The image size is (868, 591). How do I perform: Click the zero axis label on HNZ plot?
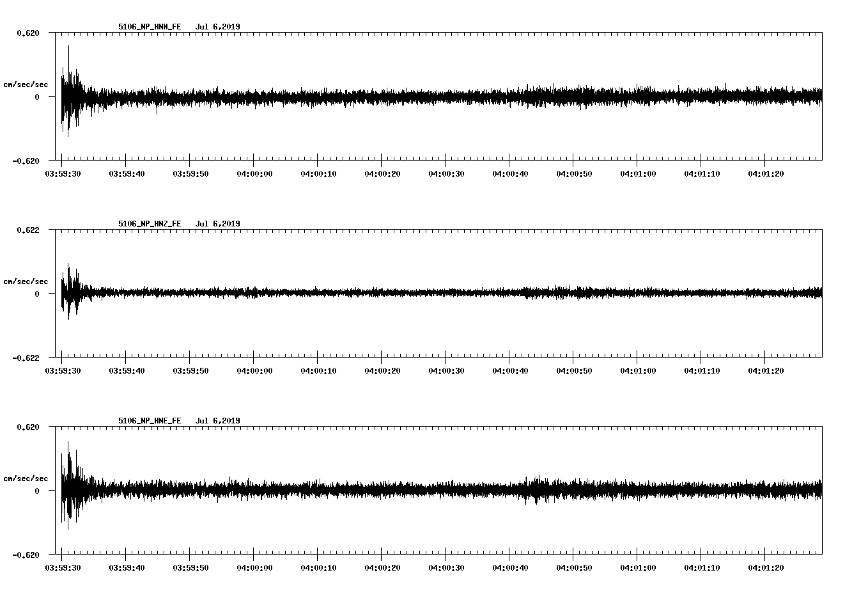click(x=37, y=294)
